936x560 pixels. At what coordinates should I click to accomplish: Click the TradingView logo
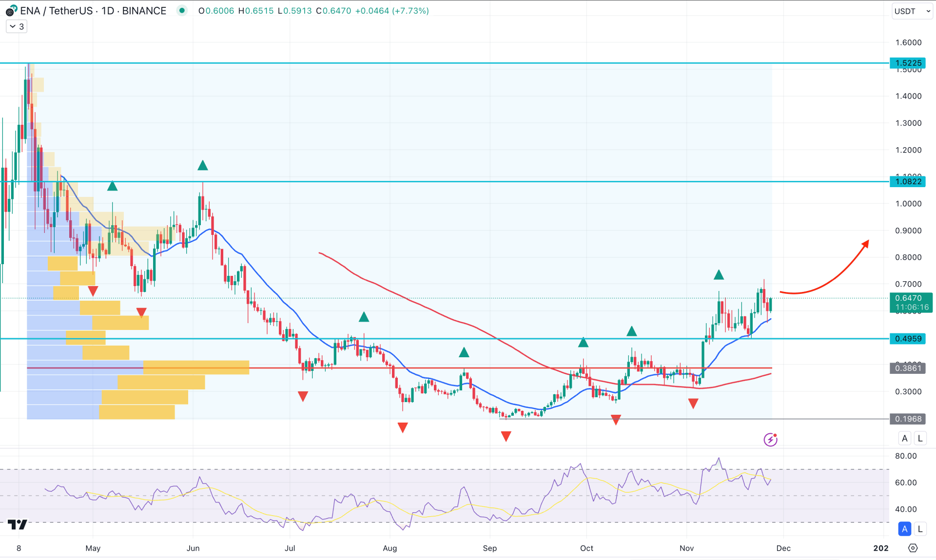click(18, 524)
